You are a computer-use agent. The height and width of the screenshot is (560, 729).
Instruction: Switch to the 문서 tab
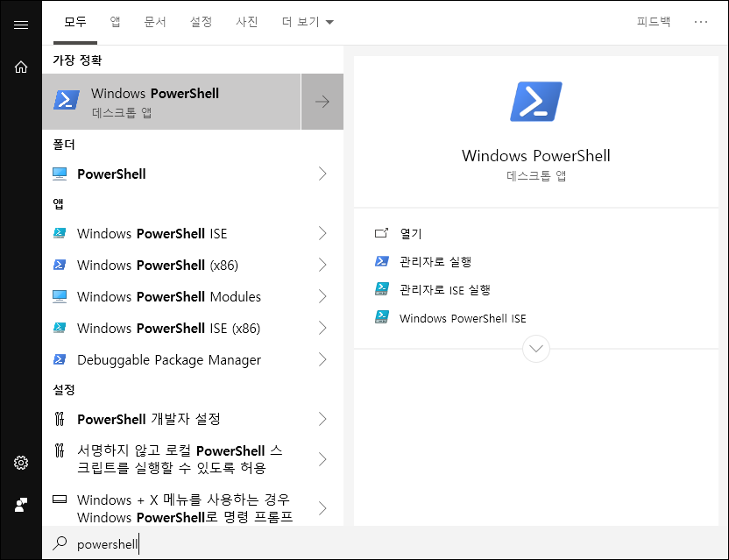pos(155,22)
